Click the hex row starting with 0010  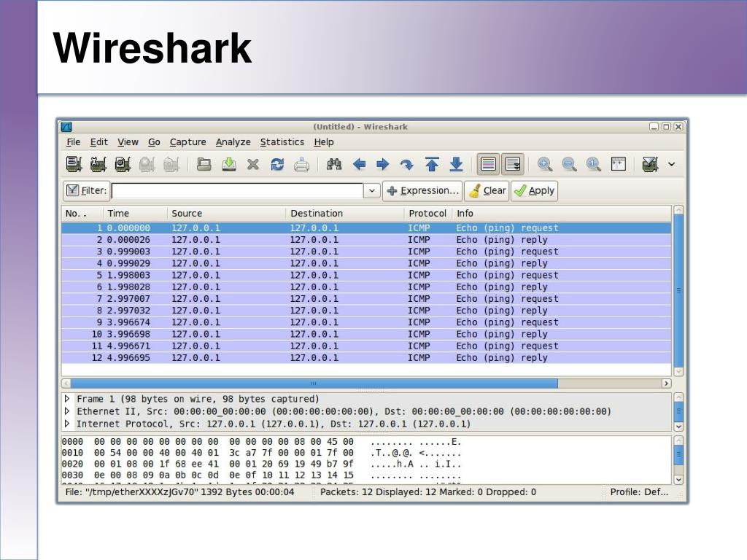point(262,453)
